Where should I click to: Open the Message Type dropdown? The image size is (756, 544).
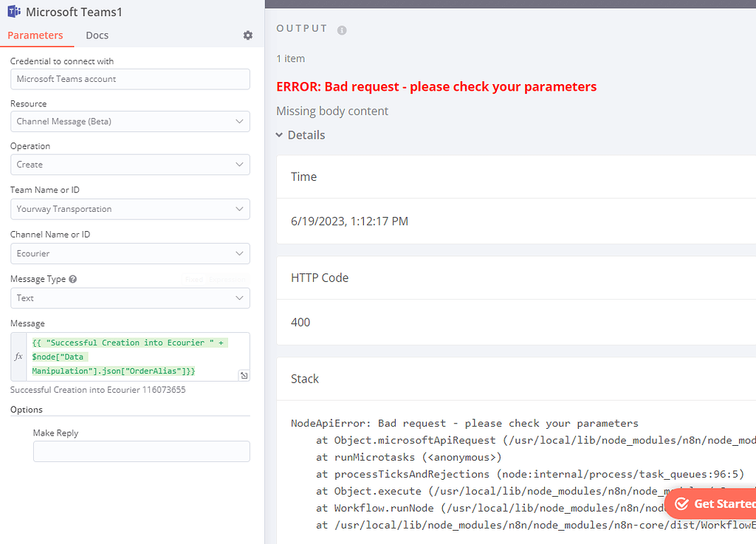[130, 297]
